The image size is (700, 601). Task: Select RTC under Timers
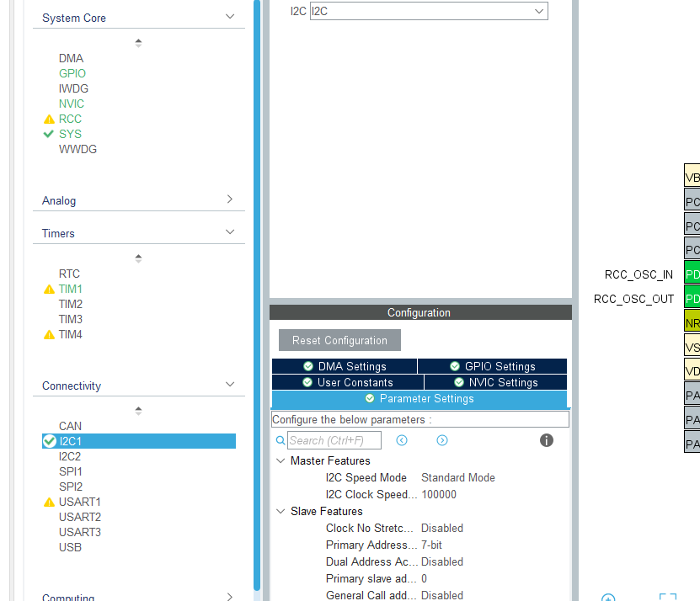[69, 274]
